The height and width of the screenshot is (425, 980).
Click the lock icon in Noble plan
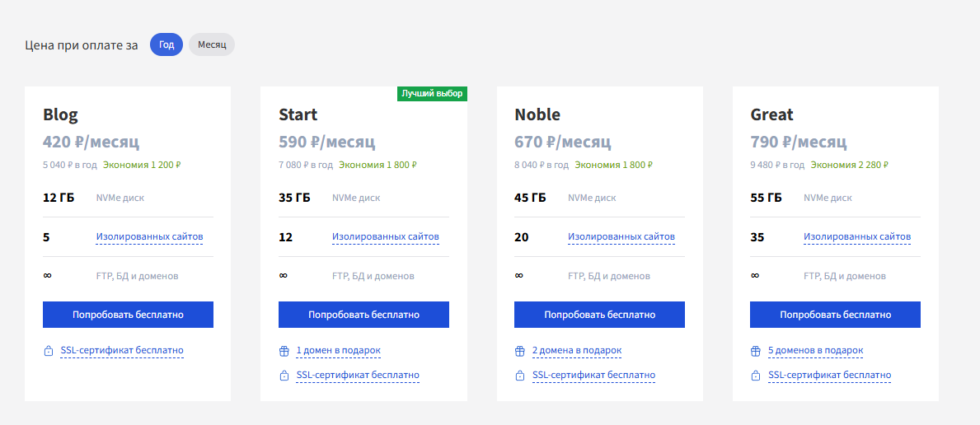tap(519, 376)
